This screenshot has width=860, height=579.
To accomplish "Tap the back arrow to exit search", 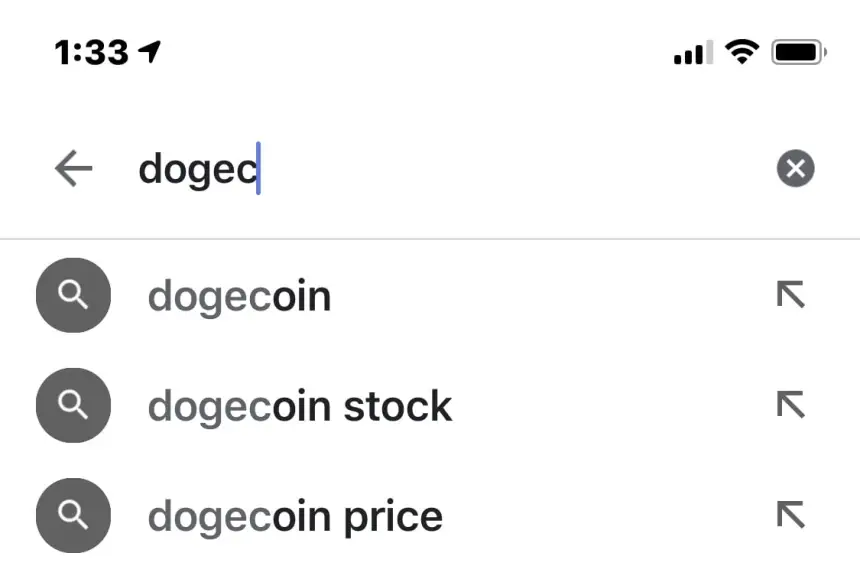I will pyautogui.click(x=72, y=168).
